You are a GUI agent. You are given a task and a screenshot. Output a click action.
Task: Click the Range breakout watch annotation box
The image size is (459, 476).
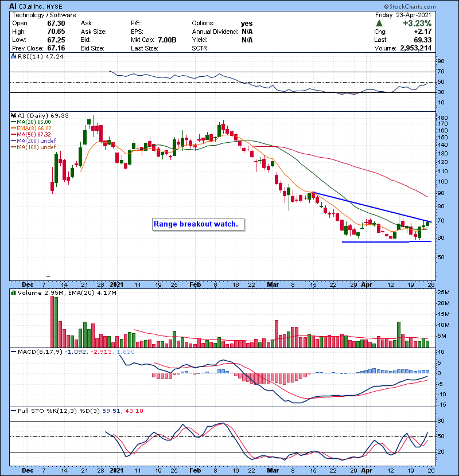[198, 224]
